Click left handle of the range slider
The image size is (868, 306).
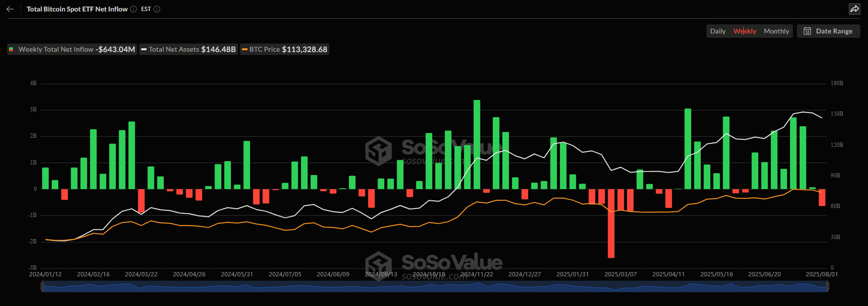(43, 286)
